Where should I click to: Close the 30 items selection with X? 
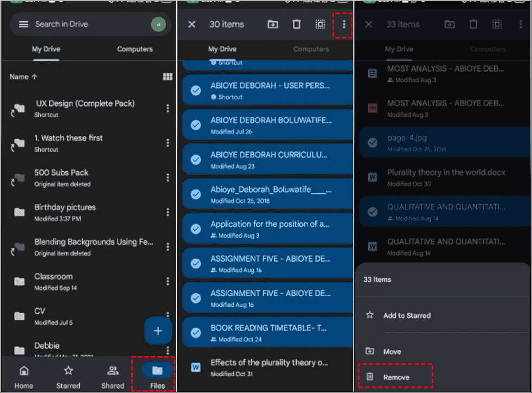pos(191,24)
